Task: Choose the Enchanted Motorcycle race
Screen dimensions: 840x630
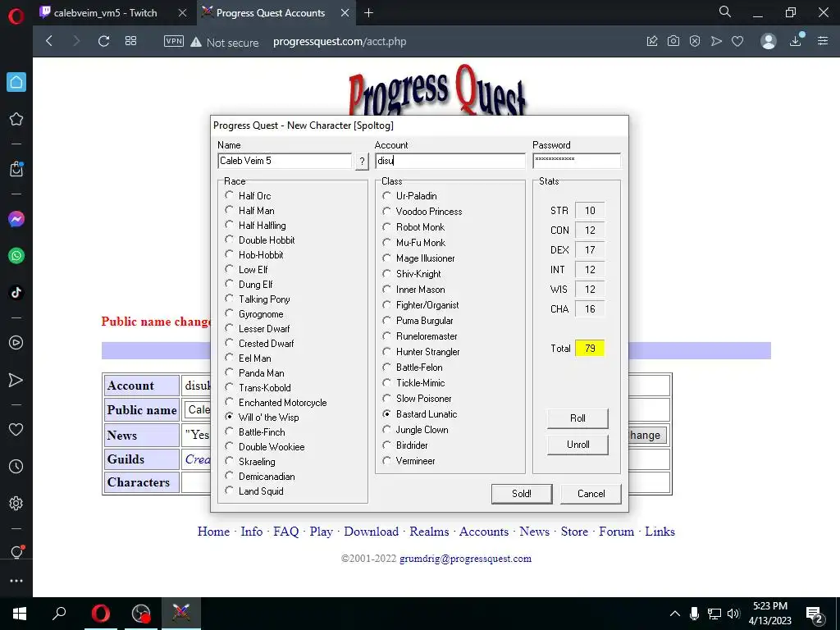Action: click(x=277, y=403)
